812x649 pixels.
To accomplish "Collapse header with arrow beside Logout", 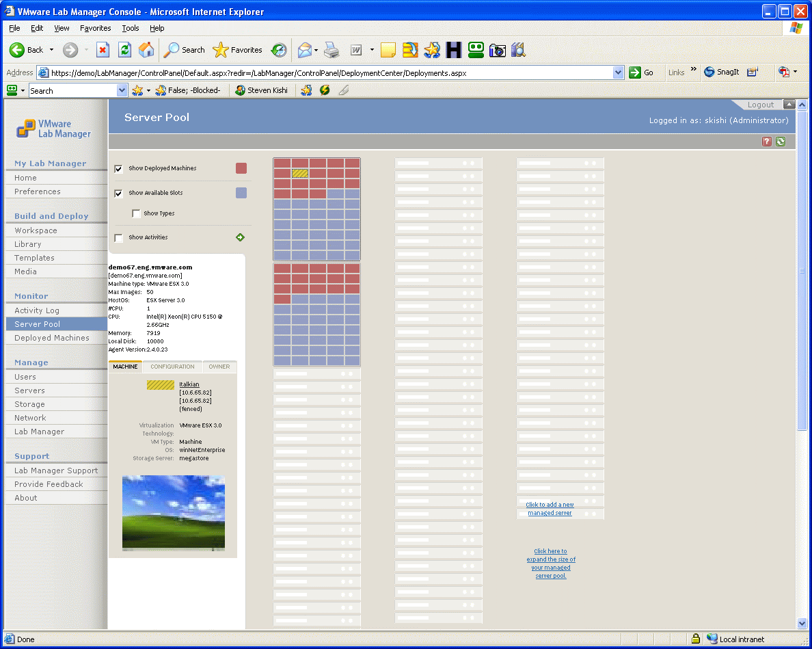I will pos(789,104).
